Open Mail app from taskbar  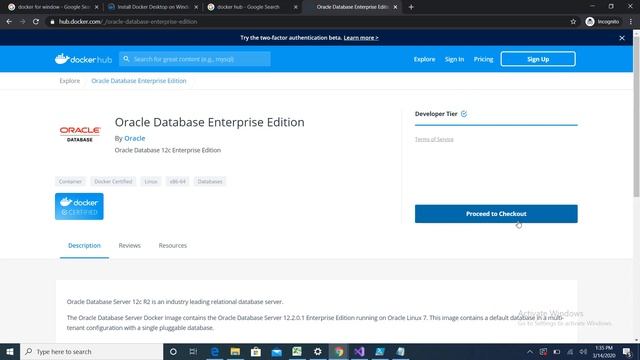point(276,351)
